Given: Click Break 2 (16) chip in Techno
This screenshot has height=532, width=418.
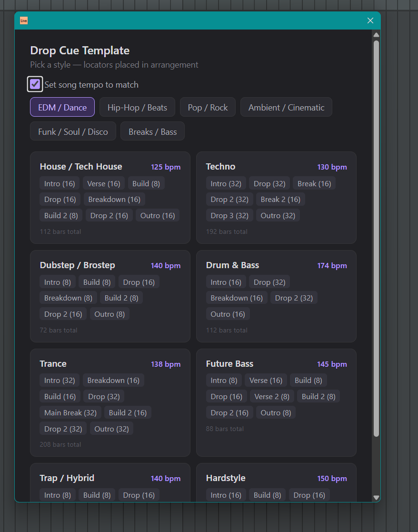Looking at the screenshot, I should 280,199.
